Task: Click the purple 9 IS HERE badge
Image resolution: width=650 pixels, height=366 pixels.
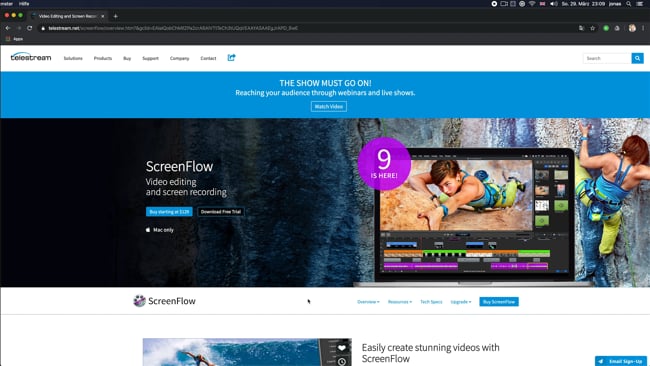Action: 384,163
